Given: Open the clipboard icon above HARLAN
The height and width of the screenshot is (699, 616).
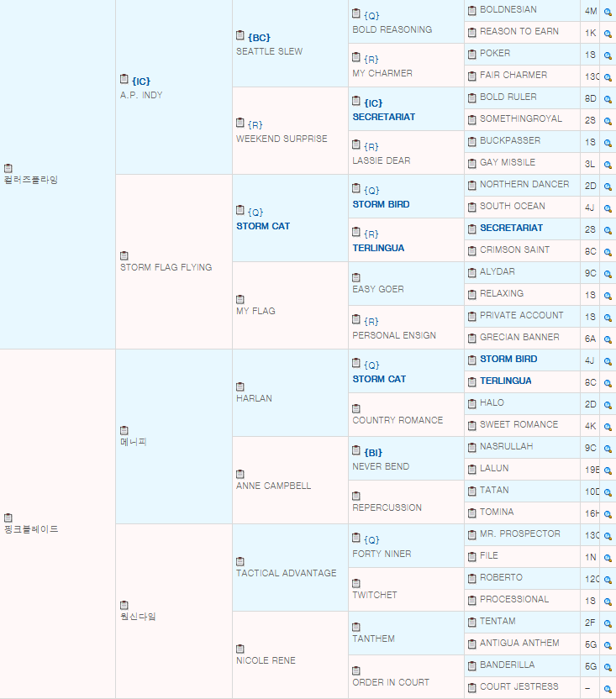Looking at the screenshot, I should (x=240, y=386).
